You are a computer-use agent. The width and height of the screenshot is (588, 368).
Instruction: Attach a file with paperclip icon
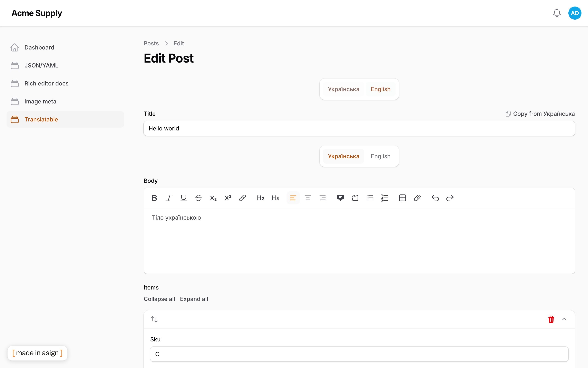click(x=417, y=198)
